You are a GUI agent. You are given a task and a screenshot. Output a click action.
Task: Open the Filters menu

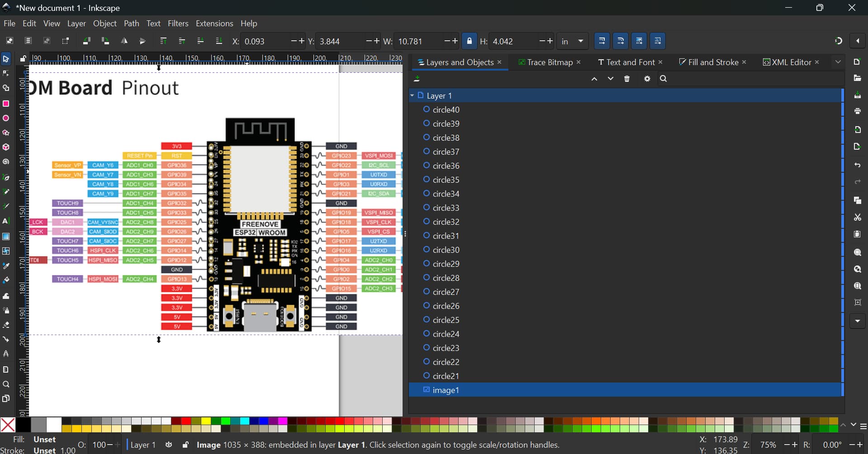(178, 24)
